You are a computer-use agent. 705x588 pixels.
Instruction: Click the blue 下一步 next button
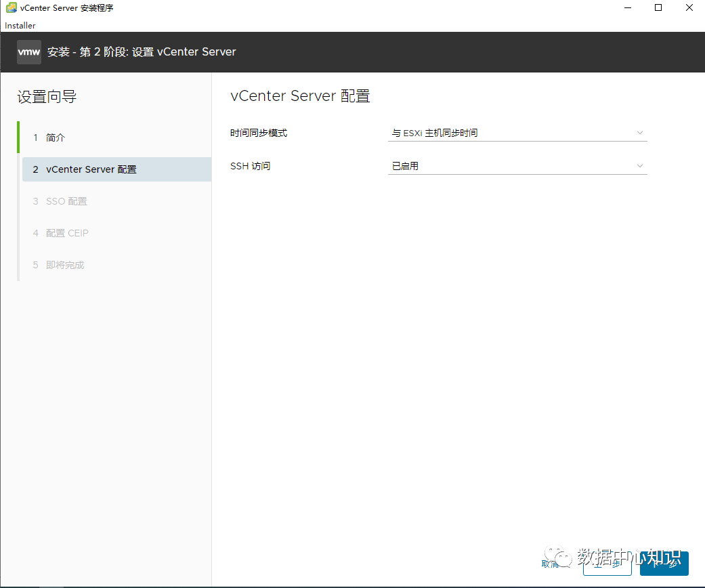pyautogui.click(x=664, y=564)
